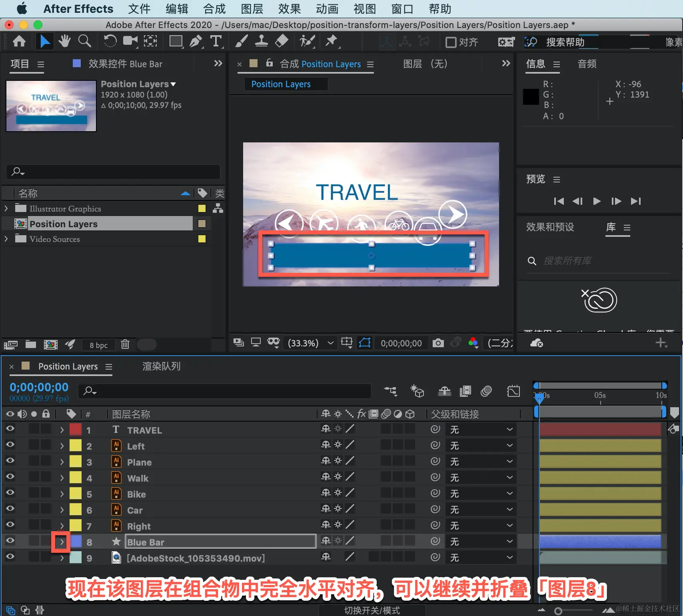
Task: Select the Roto Brush tool
Action: click(307, 41)
